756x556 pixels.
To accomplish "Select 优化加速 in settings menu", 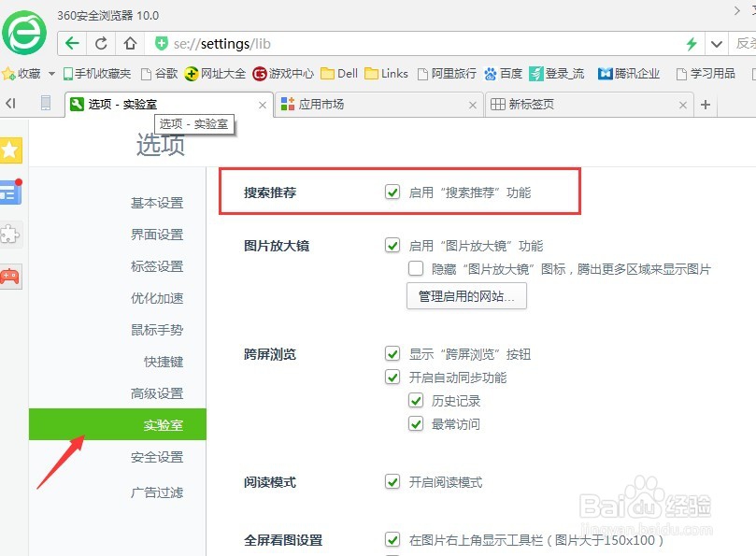I will (x=157, y=298).
